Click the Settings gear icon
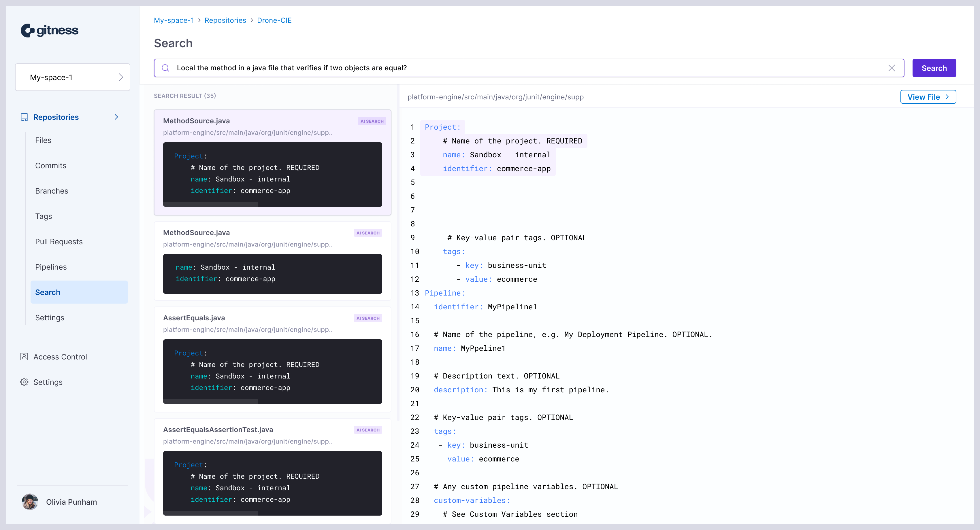980x530 pixels. tap(24, 382)
